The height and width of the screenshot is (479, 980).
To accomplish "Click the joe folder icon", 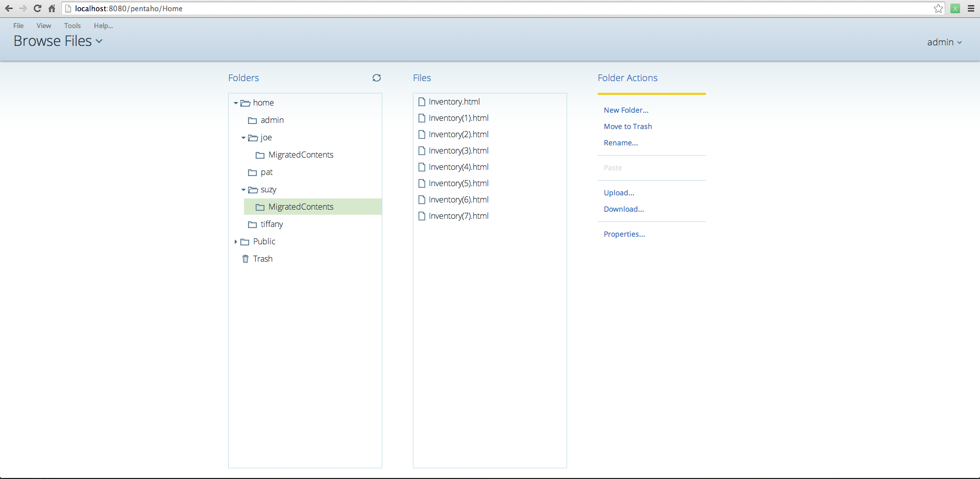I will tap(253, 138).
